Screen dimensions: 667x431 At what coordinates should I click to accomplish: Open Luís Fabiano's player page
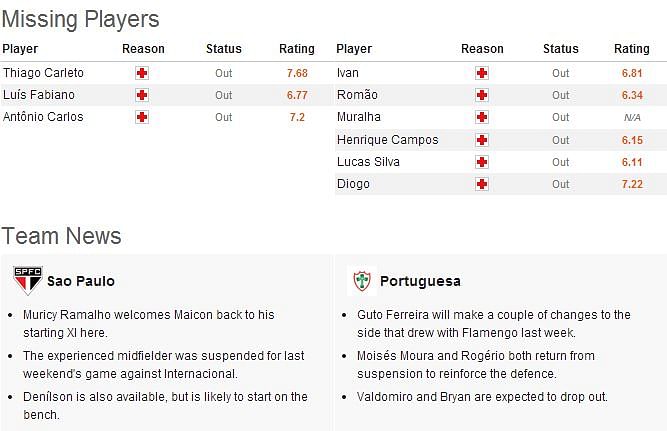(x=39, y=94)
